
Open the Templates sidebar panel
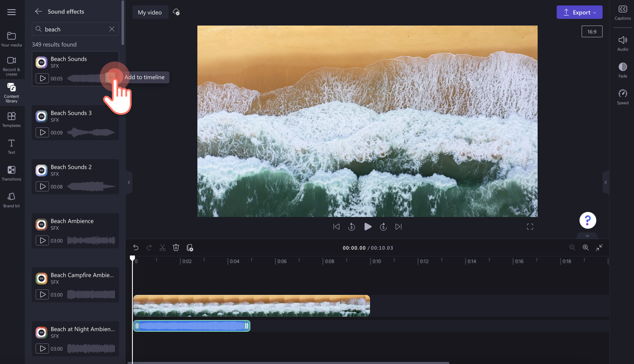tap(11, 119)
